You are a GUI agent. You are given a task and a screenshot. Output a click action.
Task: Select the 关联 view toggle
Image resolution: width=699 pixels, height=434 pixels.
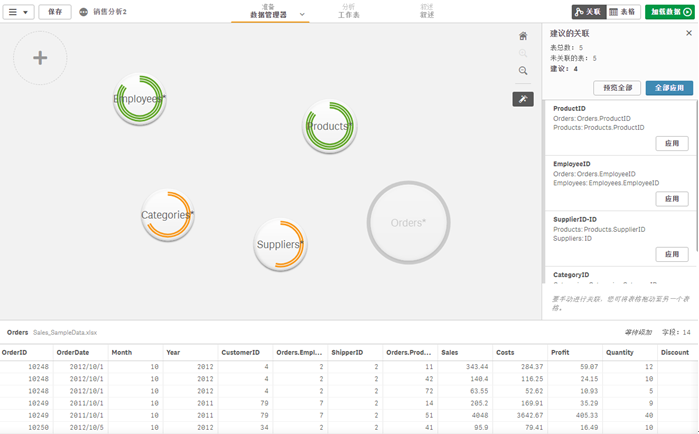pyautogui.click(x=588, y=12)
